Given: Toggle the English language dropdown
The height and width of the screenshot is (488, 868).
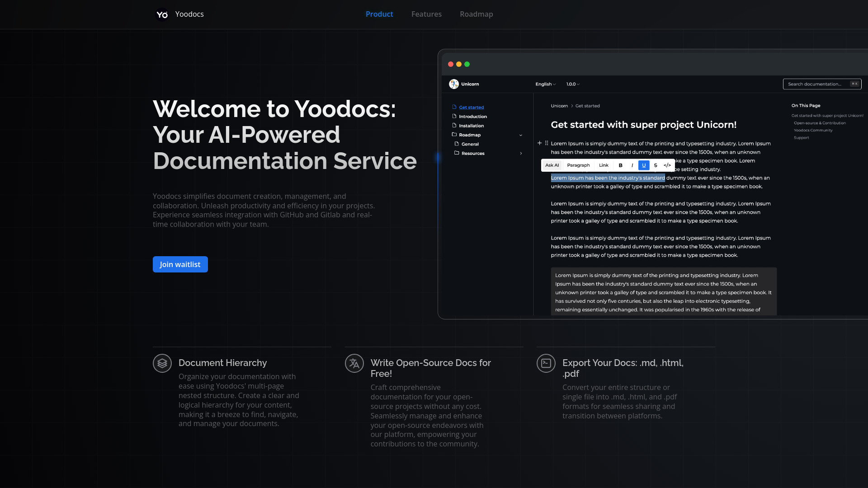Looking at the screenshot, I should point(546,84).
